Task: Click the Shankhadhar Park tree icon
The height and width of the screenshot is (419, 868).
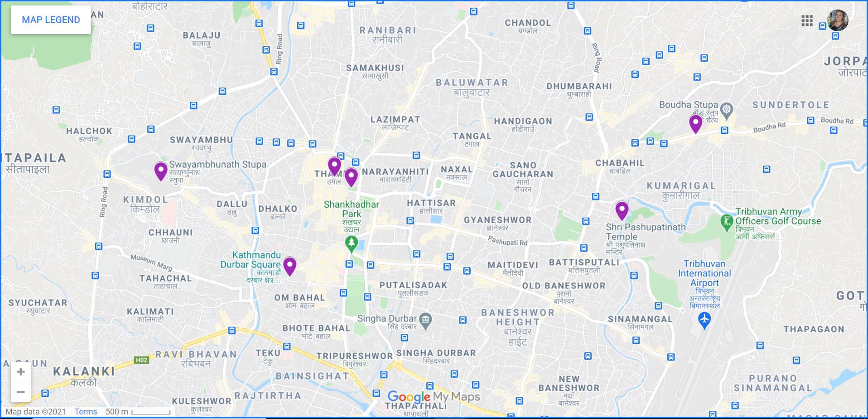Action: (351, 244)
